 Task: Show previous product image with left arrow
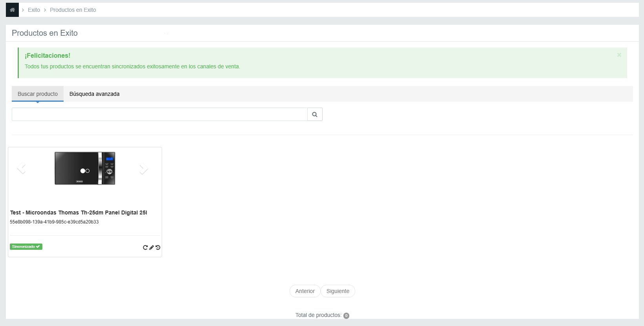point(22,168)
